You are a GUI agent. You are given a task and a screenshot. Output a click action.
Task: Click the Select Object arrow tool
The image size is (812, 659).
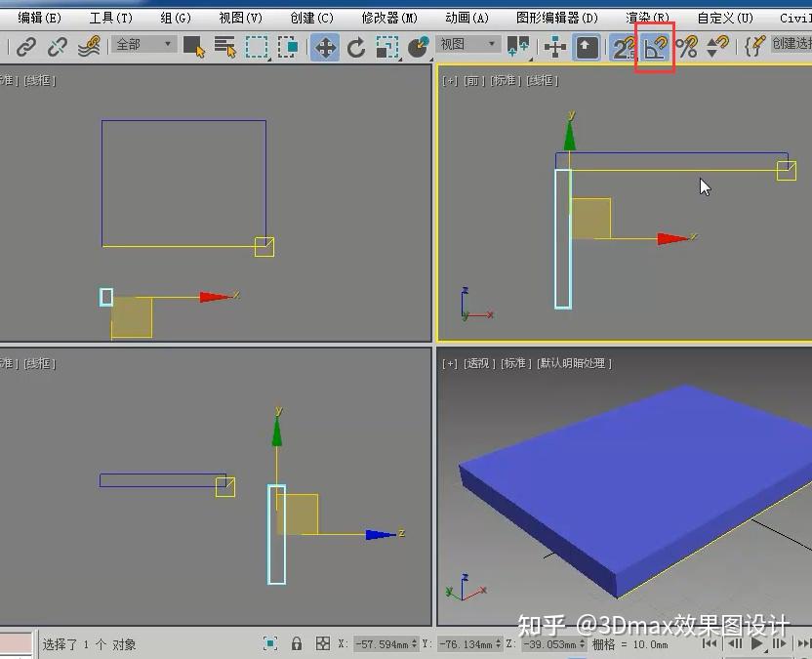pyautogui.click(x=192, y=46)
